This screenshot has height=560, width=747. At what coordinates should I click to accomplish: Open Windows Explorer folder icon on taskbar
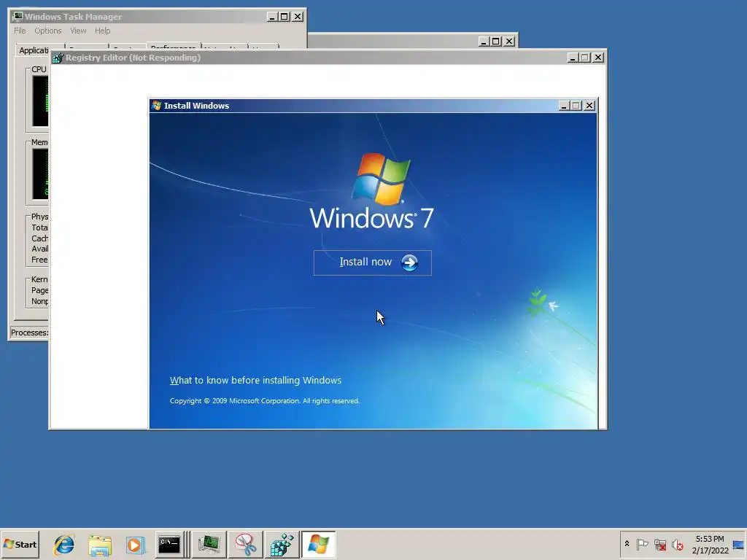[x=99, y=545]
